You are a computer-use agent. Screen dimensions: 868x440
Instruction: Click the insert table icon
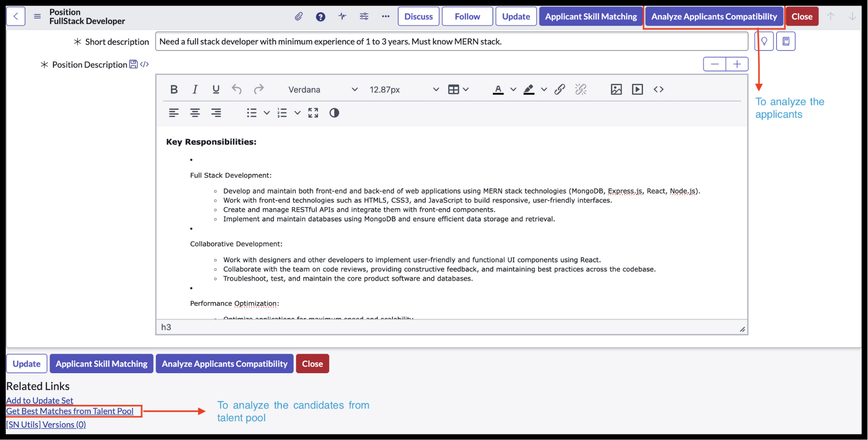point(454,89)
